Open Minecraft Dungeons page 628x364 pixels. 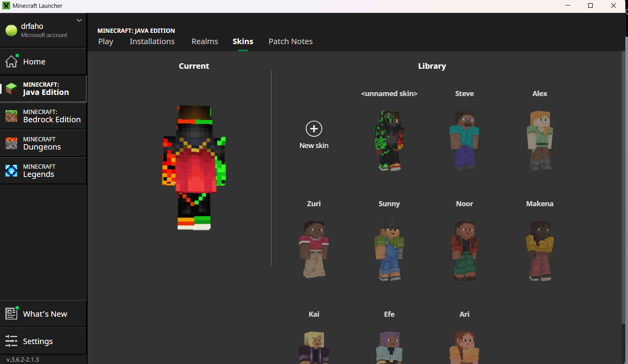pyautogui.click(x=43, y=143)
